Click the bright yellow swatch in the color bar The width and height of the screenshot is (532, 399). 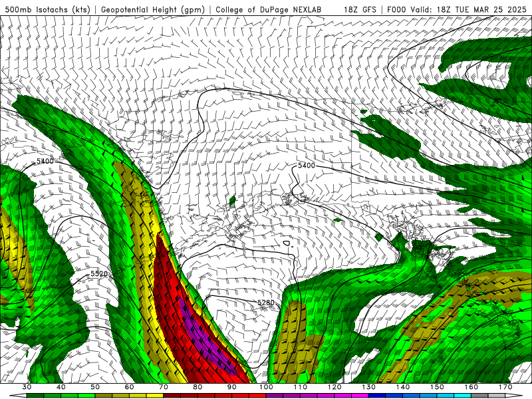tap(155, 396)
